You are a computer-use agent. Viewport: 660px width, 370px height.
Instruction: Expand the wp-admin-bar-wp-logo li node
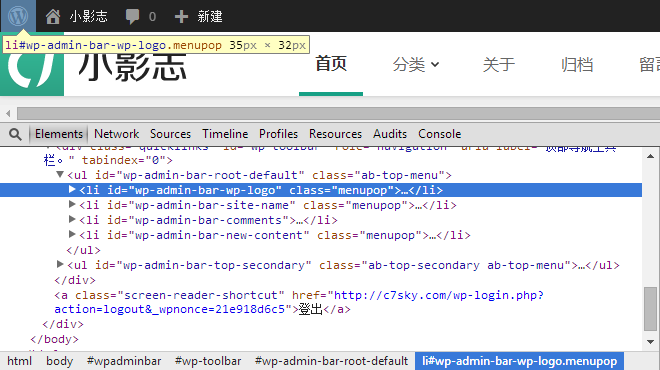(x=72, y=189)
